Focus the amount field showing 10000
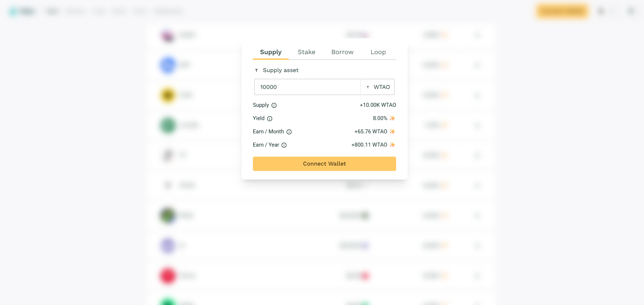The width and height of the screenshot is (644, 305). coord(307,87)
